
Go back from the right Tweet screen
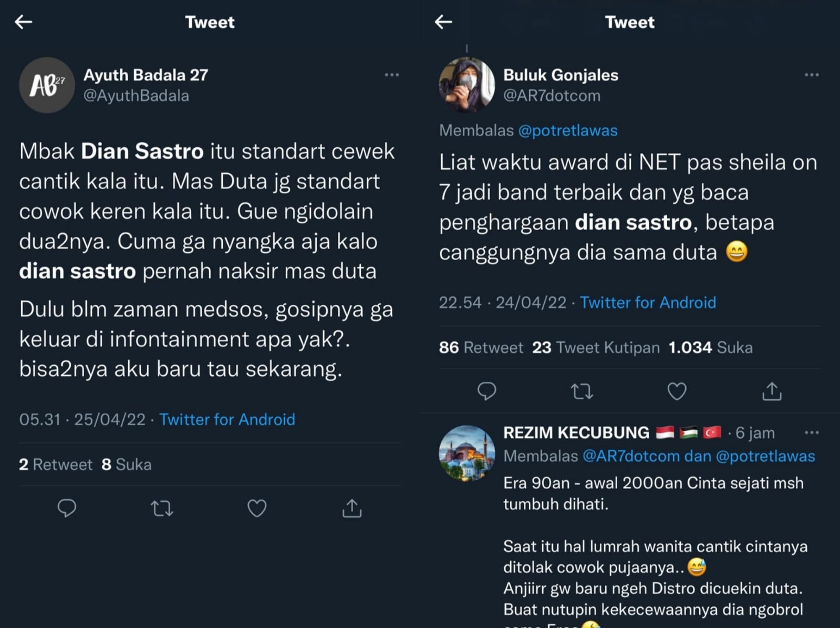click(444, 22)
